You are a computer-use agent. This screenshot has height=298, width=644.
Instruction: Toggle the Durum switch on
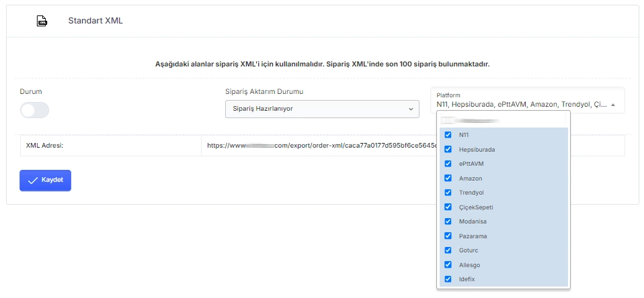(34, 110)
